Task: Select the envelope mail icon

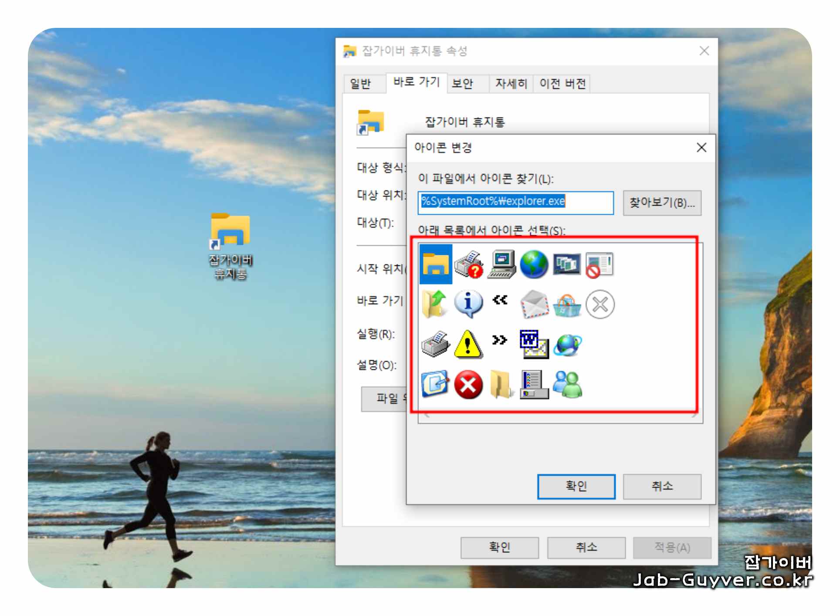Action: click(x=534, y=304)
